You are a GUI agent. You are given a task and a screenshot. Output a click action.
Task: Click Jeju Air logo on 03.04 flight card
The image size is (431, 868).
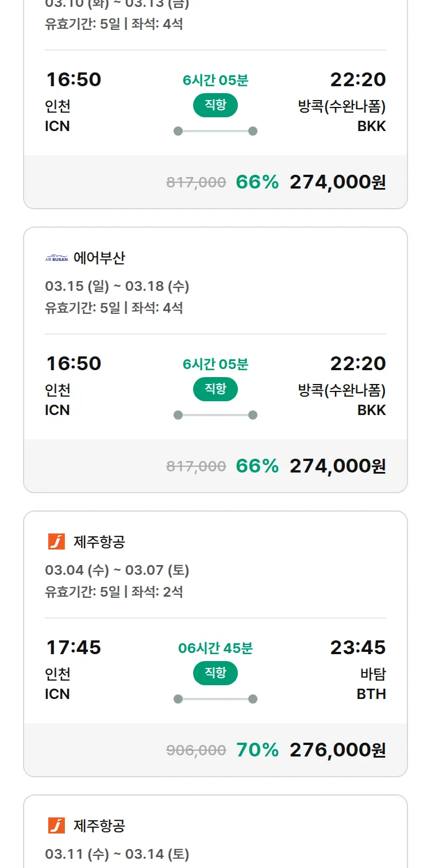pos(56,541)
